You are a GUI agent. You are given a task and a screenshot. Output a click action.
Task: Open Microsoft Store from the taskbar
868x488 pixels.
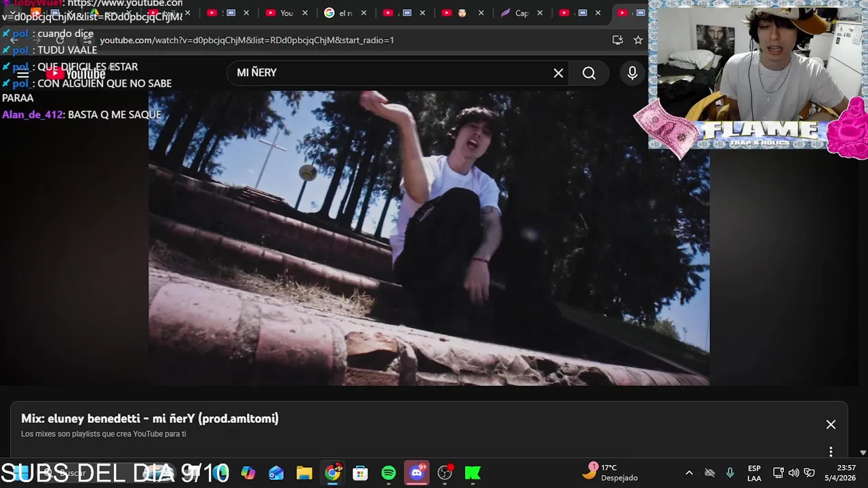point(360,473)
